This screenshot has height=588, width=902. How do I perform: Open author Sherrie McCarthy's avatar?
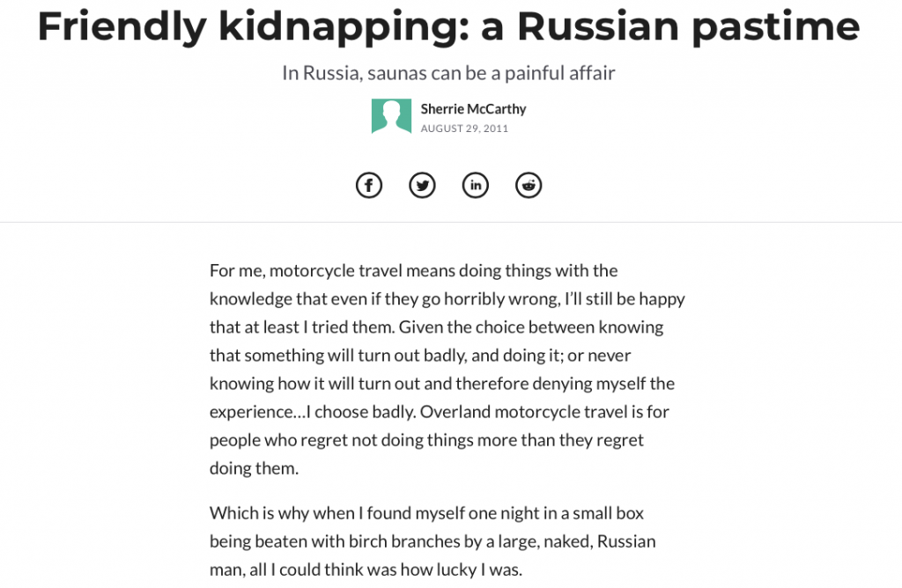click(x=391, y=116)
